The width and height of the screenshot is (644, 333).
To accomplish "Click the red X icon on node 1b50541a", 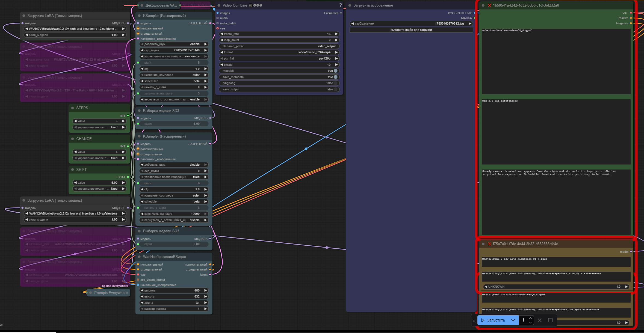I will pos(489,5).
